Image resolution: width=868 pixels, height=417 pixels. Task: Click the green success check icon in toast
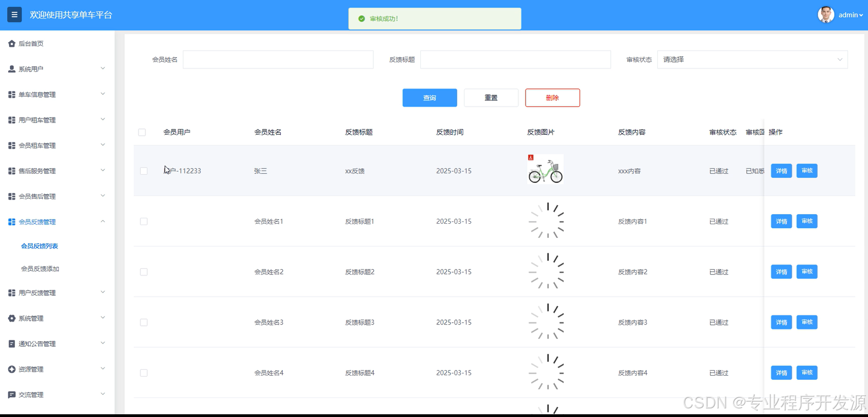click(361, 19)
